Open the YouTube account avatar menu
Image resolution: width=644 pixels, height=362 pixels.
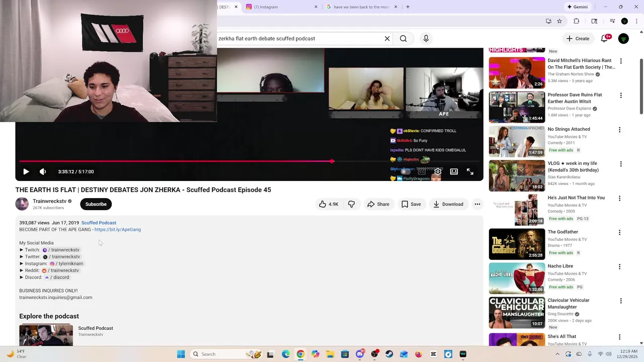coord(623,39)
